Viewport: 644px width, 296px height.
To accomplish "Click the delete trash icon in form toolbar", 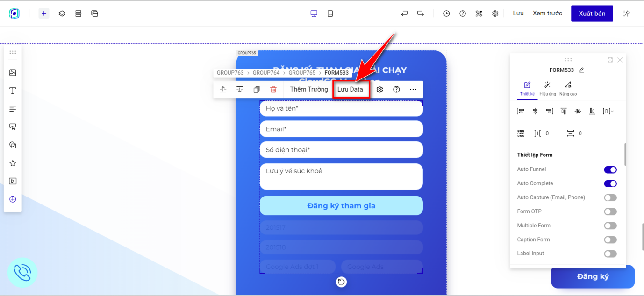I will [x=273, y=90].
